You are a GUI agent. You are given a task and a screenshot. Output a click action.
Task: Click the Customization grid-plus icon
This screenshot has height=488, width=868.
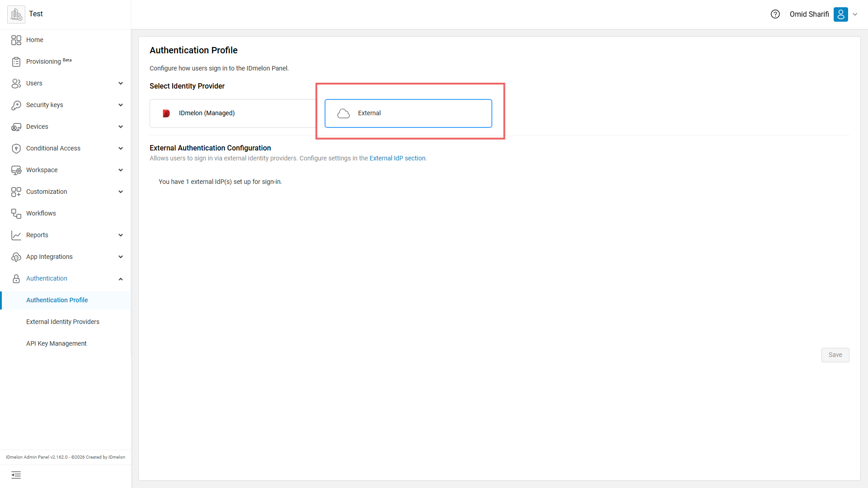(16, 192)
